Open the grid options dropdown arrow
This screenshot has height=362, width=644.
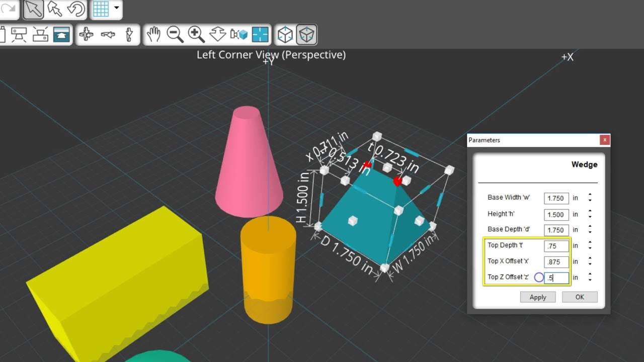click(117, 8)
